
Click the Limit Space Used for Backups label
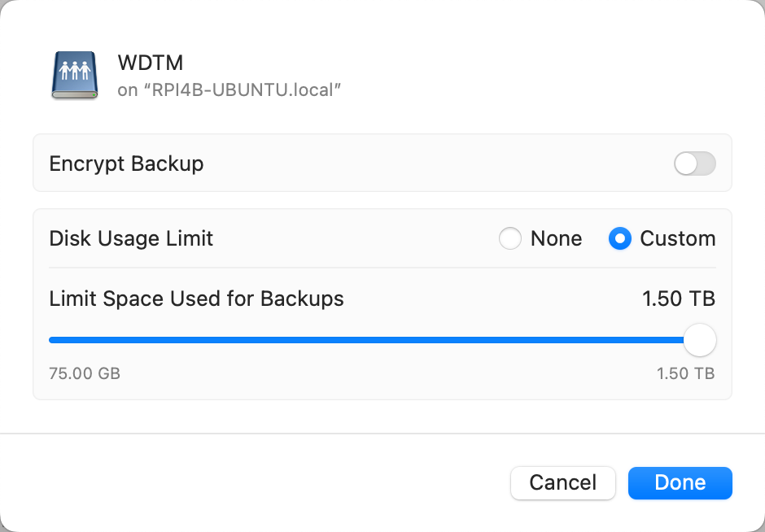pyautogui.click(x=197, y=299)
